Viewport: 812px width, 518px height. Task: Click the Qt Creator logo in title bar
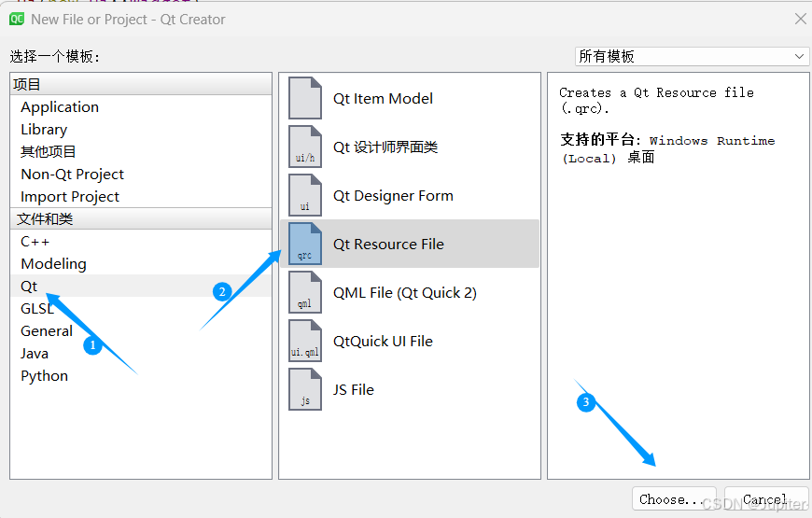tap(17, 20)
